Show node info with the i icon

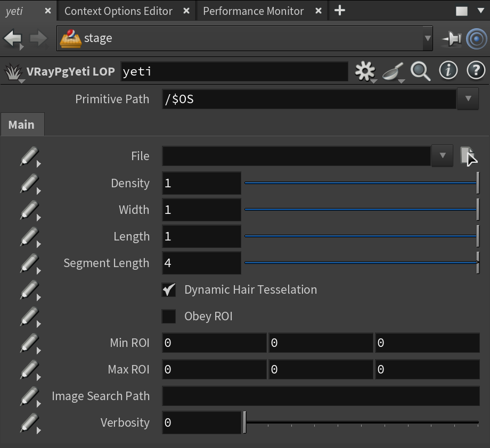(x=448, y=70)
